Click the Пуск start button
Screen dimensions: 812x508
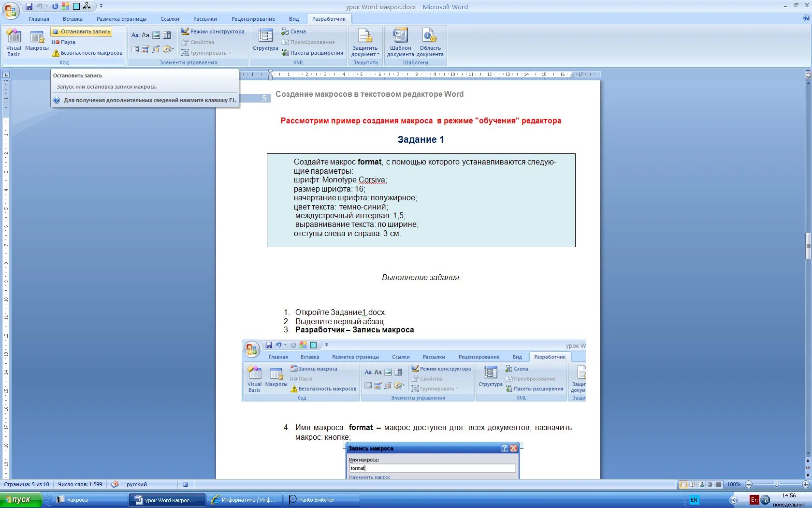(x=21, y=500)
